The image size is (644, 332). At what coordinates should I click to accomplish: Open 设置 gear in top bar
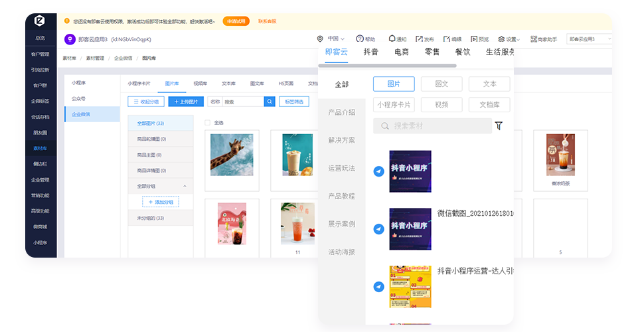point(501,39)
